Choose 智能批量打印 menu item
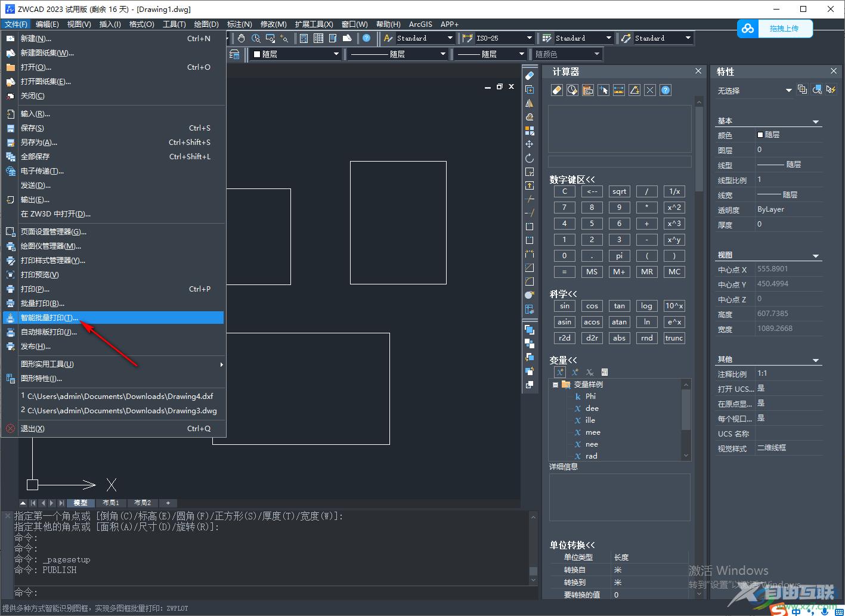Viewport: 845px width, 616px height. (113, 318)
